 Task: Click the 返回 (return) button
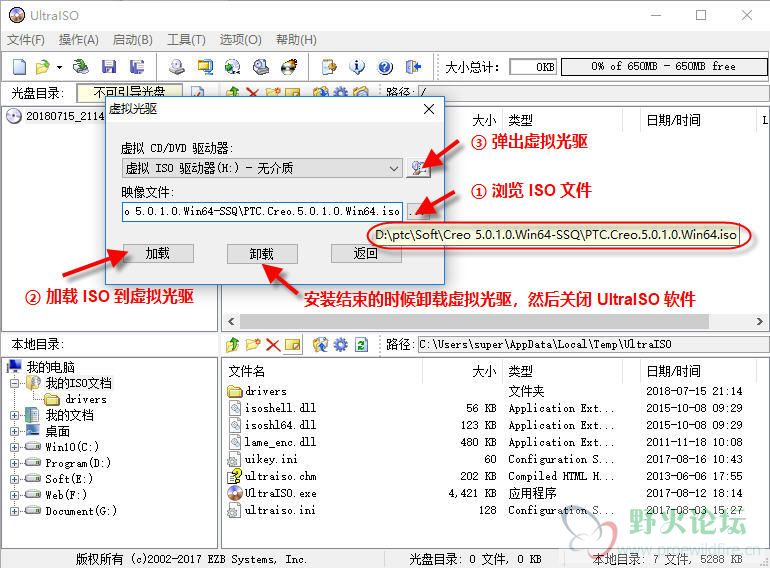point(366,254)
